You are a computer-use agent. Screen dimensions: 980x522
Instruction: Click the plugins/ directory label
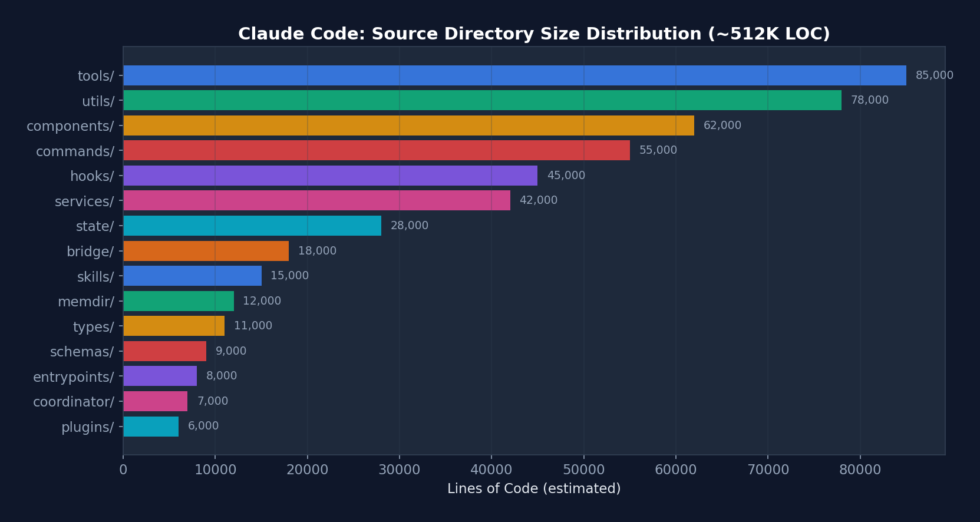(x=88, y=427)
